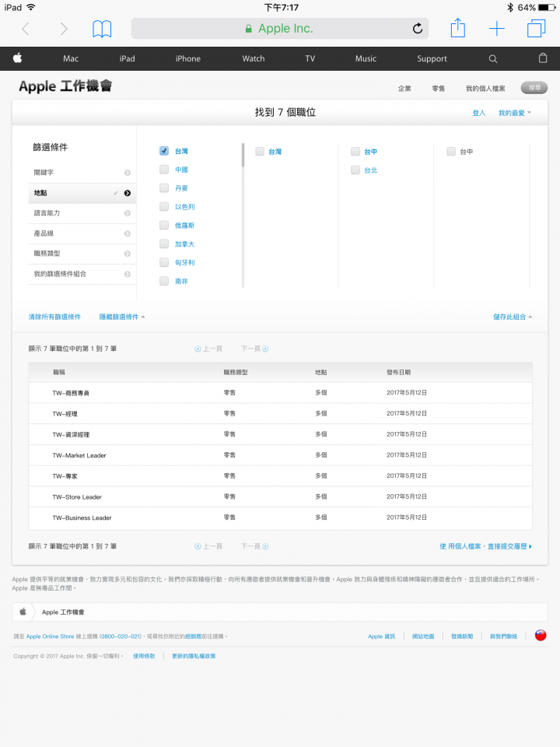
Task: Open the shopping bag icon
Action: (542, 58)
